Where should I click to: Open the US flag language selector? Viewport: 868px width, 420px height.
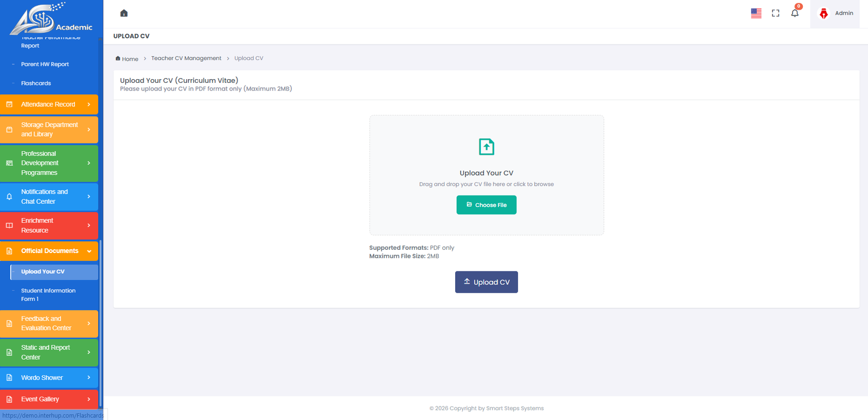(x=756, y=13)
